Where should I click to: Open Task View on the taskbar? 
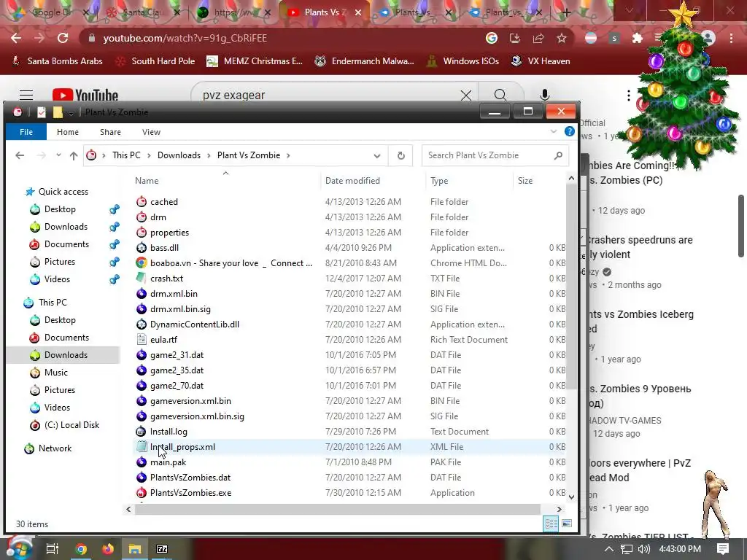pos(53,549)
